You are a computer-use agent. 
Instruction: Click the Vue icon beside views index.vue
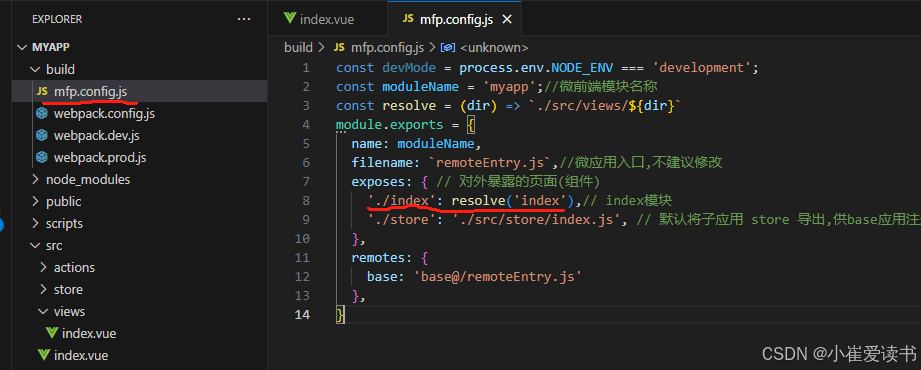[52, 333]
